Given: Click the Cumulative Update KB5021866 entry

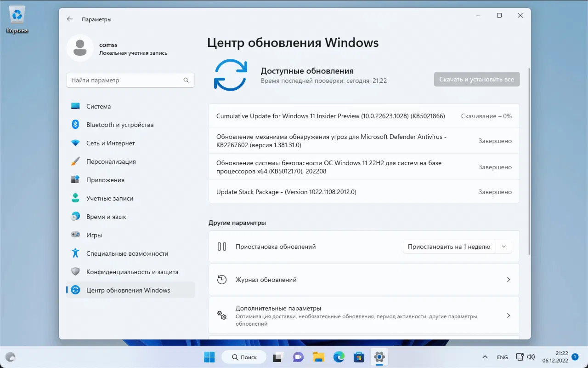Looking at the screenshot, I should pyautogui.click(x=364, y=116).
